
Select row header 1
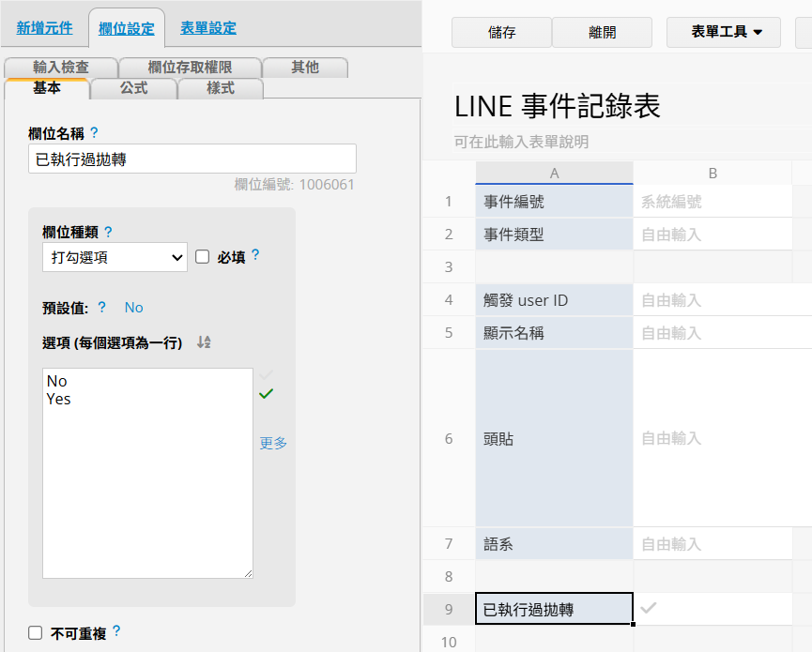(x=449, y=202)
